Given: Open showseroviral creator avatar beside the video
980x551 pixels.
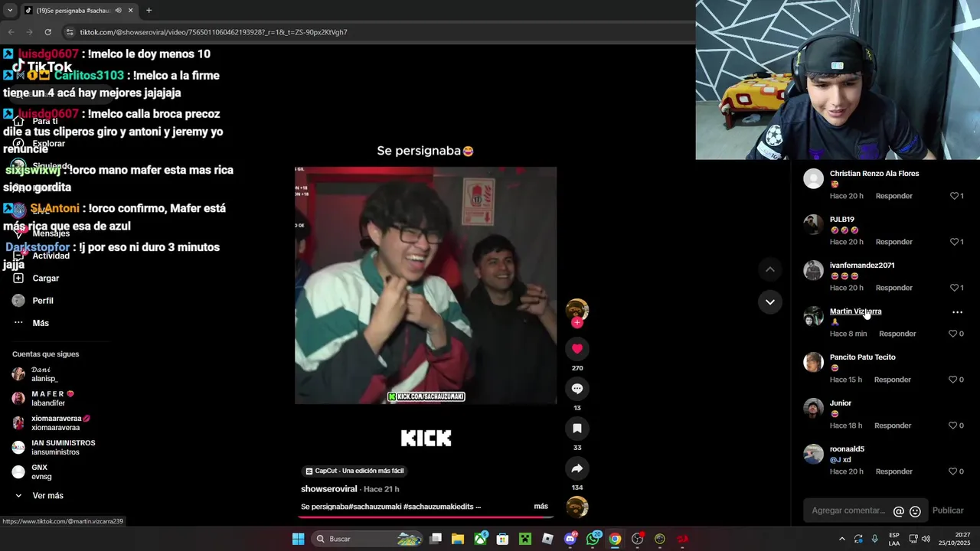Looking at the screenshot, I should pyautogui.click(x=577, y=309).
